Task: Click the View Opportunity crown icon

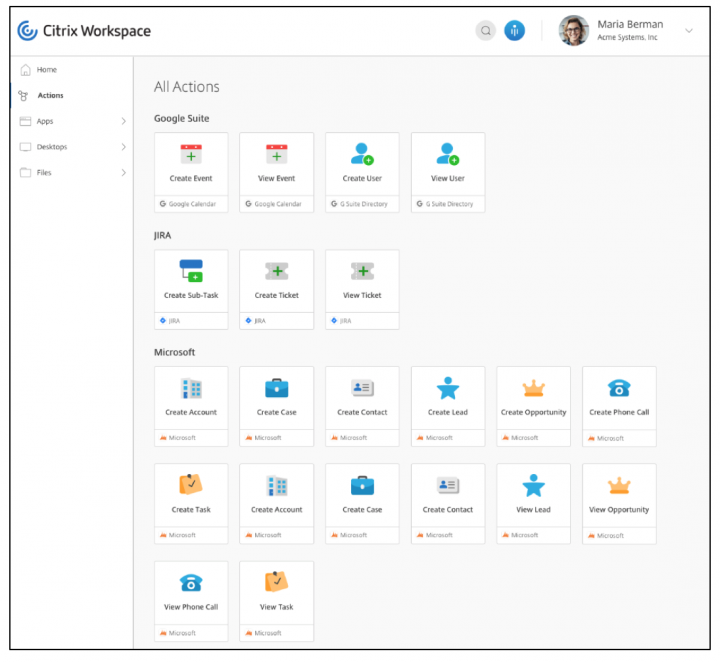Action: [x=619, y=486]
